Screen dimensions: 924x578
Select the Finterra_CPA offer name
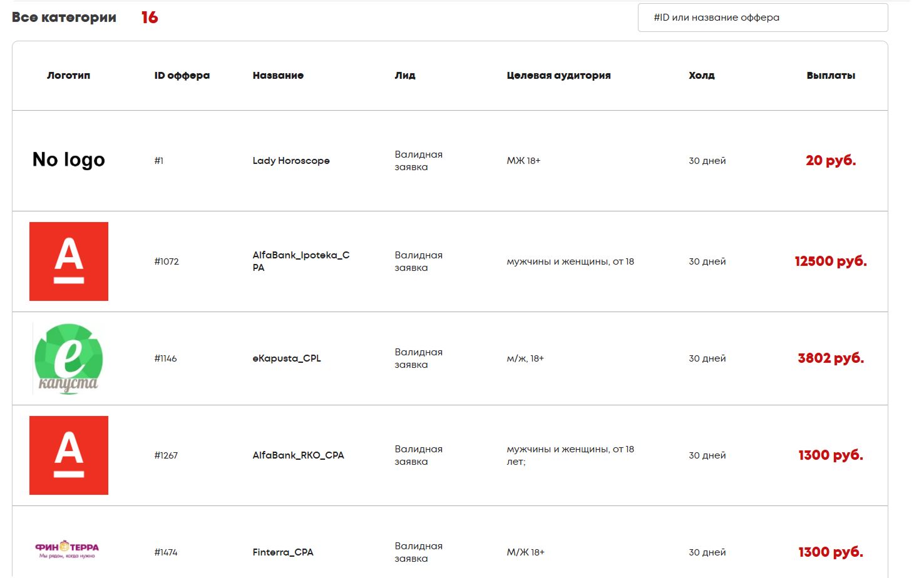[283, 552]
